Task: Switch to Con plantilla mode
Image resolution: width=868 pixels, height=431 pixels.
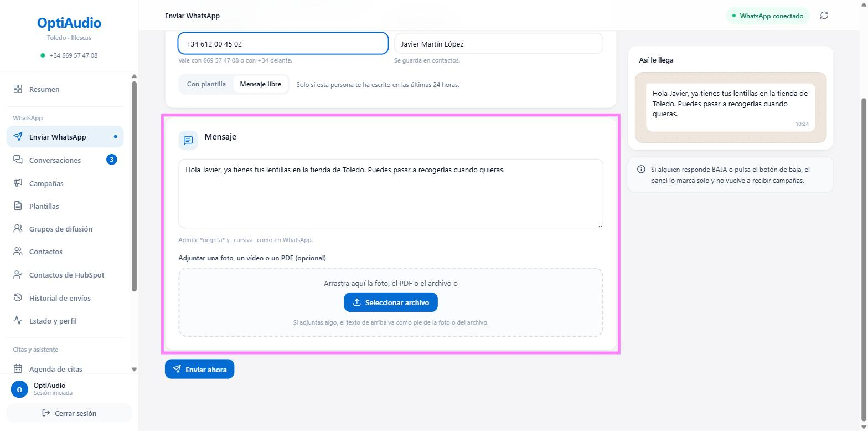Action: coord(206,84)
